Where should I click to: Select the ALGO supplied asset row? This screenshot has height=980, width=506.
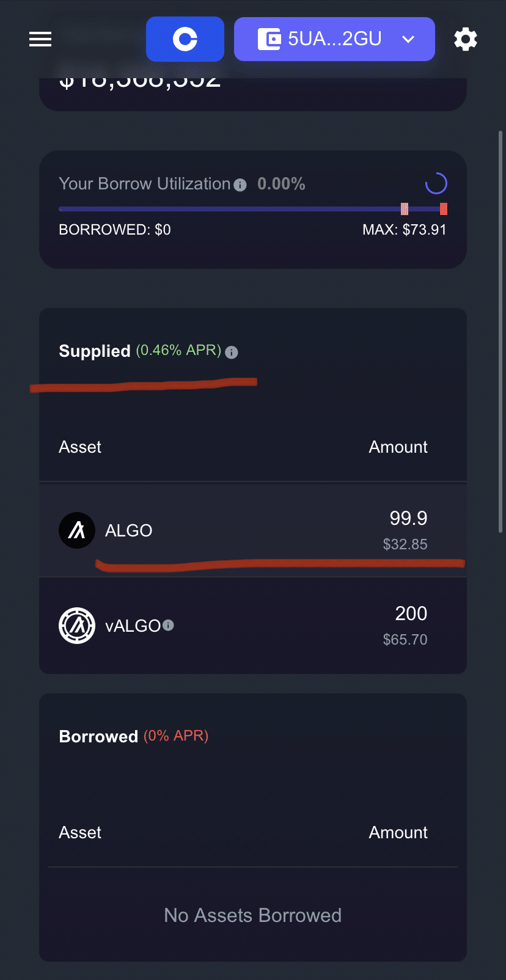pyautogui.click(x=253, y=530)
